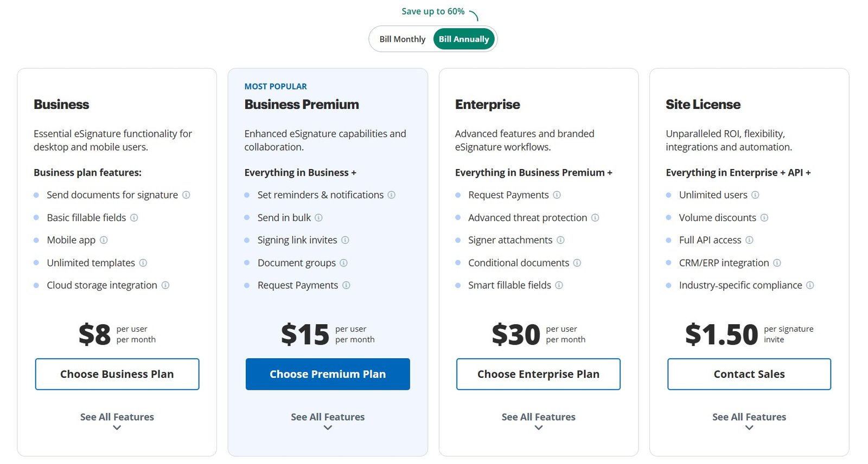Click info icon next to Send in bulk
Image resolution: width=868 pixels, height=464 pixels.
(318, 217)
